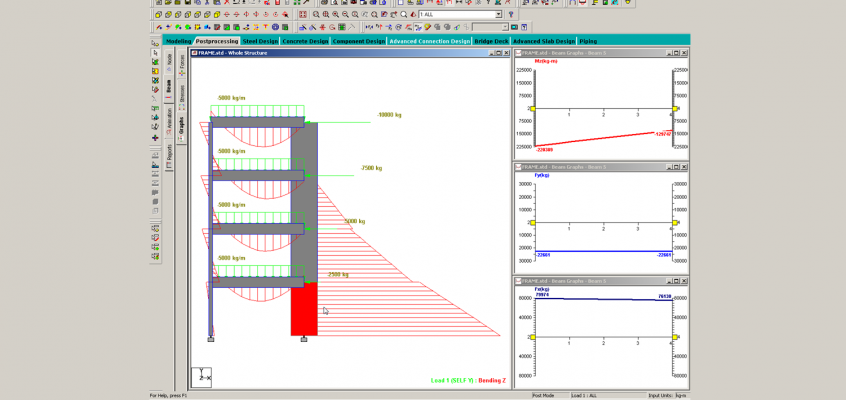Open the Advanced Connection Design tab
Image resolution: width=846 pixels, height=400 pixels.
click(x=429, y=41)
